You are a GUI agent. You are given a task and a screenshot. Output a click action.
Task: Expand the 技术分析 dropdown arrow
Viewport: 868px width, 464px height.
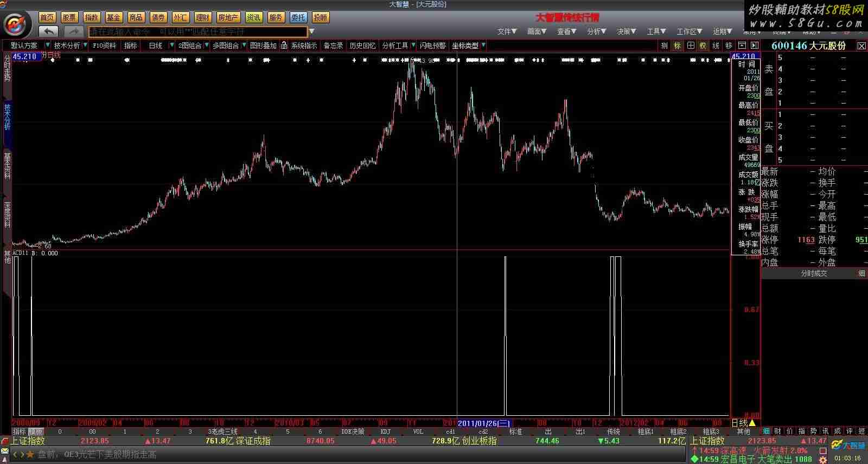tap(86, 46)
